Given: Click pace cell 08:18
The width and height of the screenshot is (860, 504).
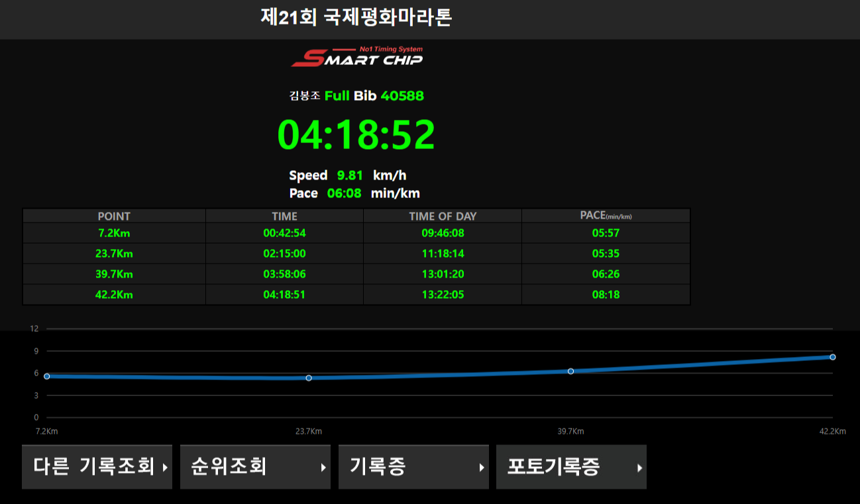Looking at the screenshot, I should tap(606, 295).
